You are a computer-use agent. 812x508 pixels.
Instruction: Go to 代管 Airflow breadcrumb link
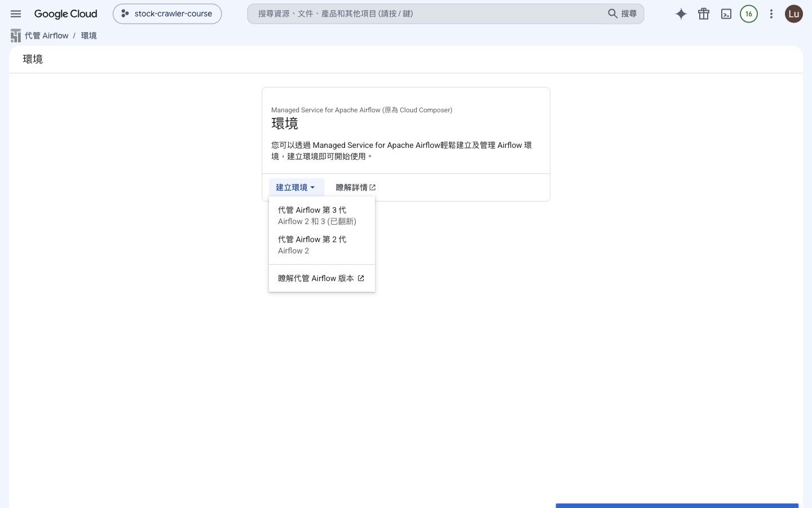tap(47, 36)
